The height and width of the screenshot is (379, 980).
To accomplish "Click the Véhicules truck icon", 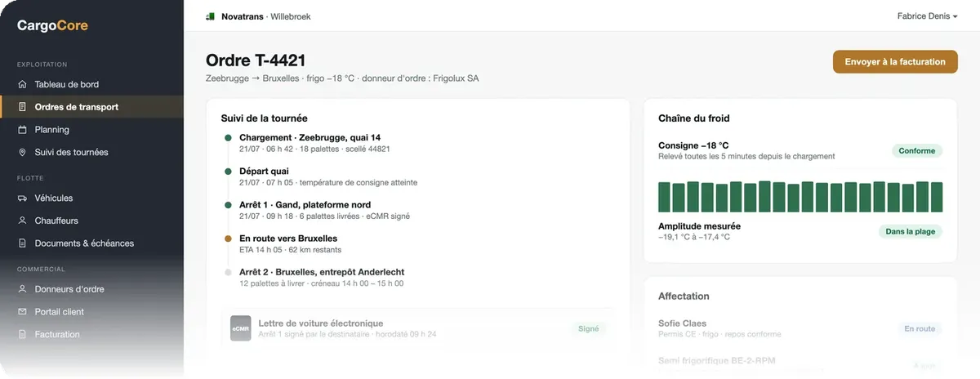I will click(x=22, y=198).
